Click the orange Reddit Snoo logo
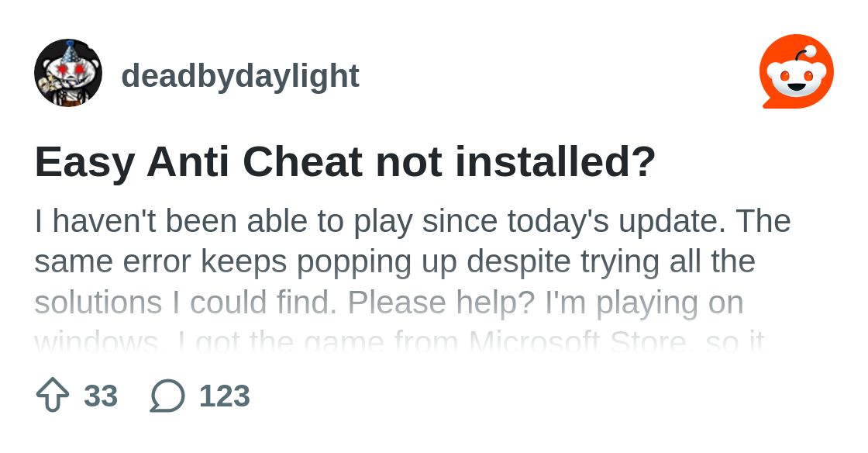The width and height of the screenshot is (868, 453). 797,71
